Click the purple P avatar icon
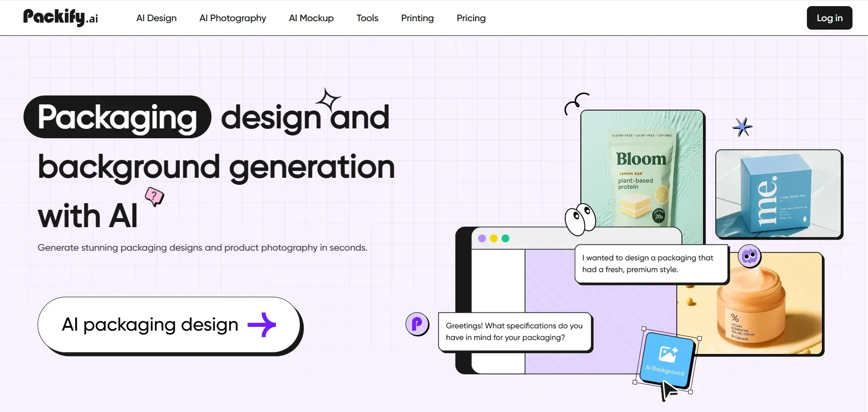Image resolution: width=868 pixels, height=412 pixels. click(417, 324)
